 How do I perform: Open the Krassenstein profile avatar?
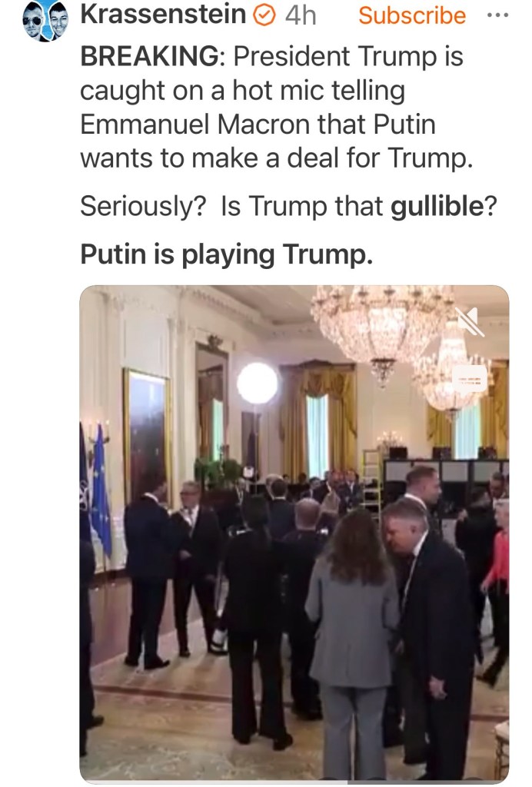45,21
